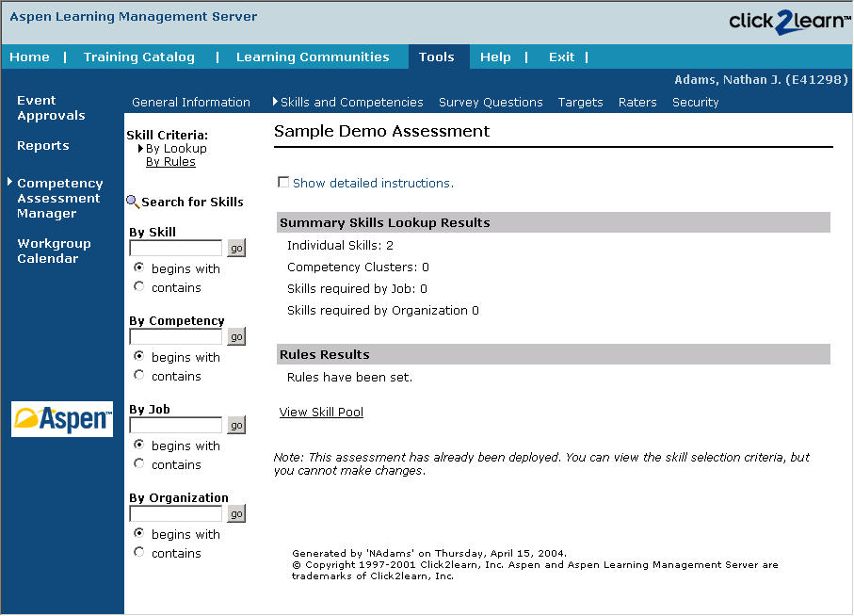The image size is (854, 616).
Task: Choose 'begins with' under By Job
Action: 139,446
